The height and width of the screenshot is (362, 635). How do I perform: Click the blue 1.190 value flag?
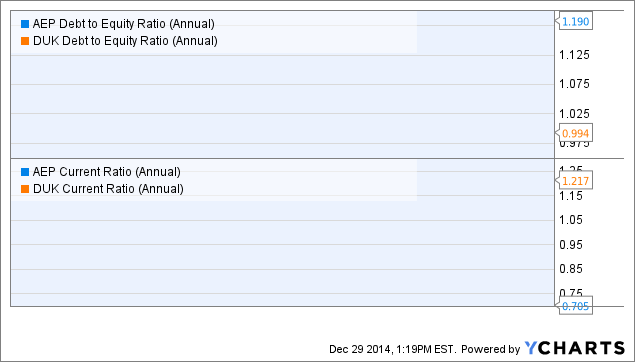click(575, 21)
